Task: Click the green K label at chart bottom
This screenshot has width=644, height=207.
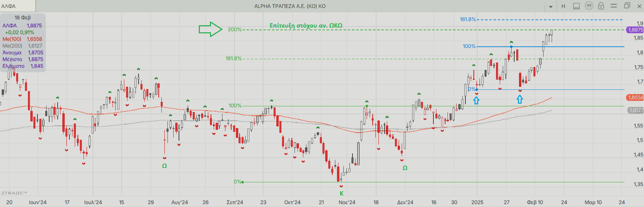Action: [341, 194]
